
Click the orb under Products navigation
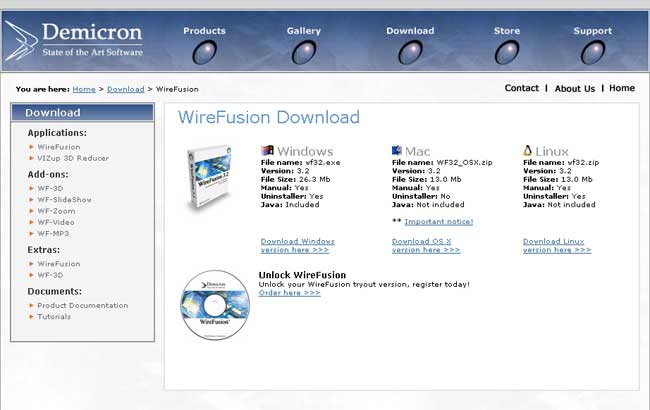point(204,52)
